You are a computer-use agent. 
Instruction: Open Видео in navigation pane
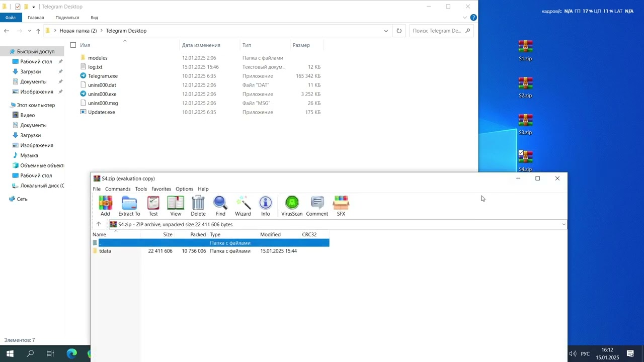[x=28, y=115]
